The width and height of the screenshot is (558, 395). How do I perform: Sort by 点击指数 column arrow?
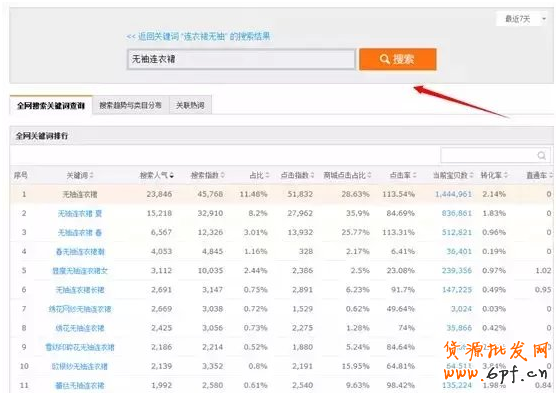click(312, 175)
